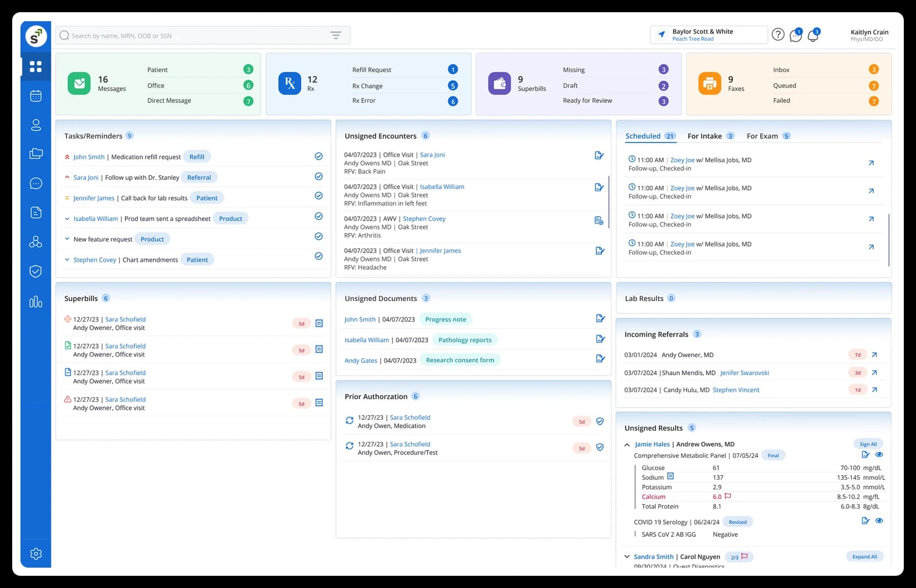Expand the Sandra Smith results section
Screen dimensions: 916x588
(x=627, y=556)
